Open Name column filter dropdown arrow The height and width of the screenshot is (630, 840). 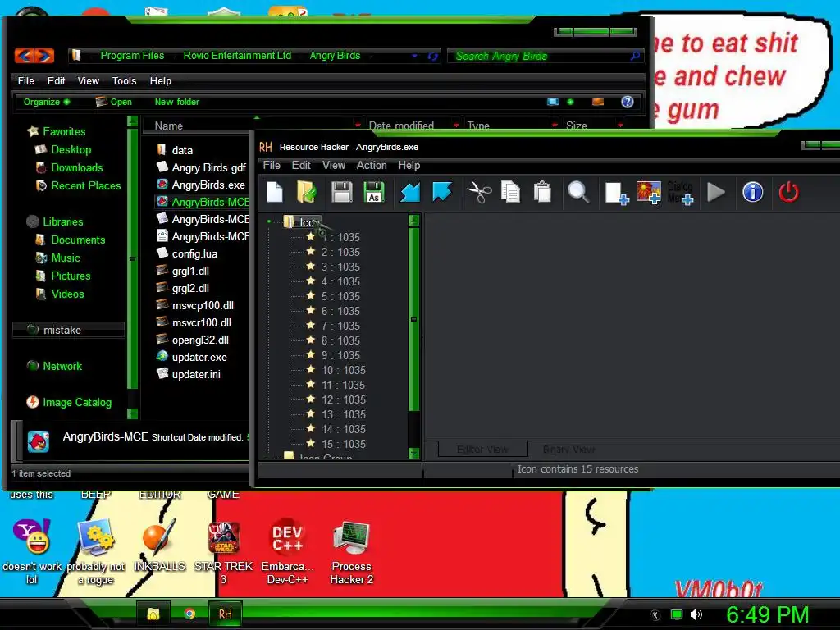(358, 126)
